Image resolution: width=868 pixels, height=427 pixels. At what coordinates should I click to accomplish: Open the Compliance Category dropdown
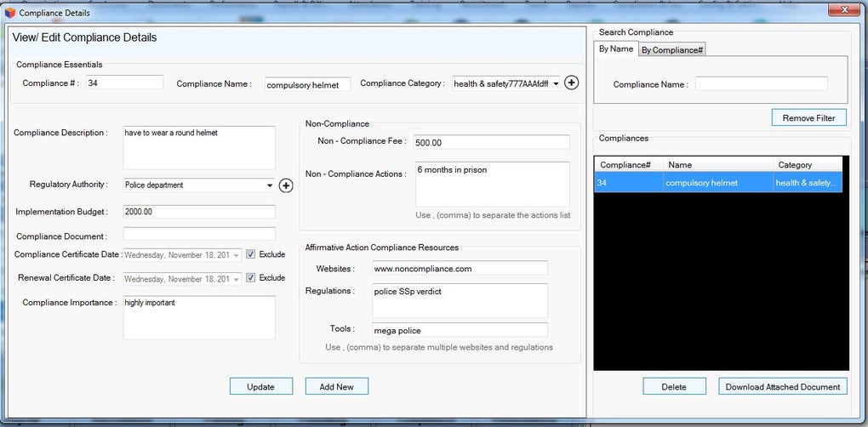(x=556, y=84)
